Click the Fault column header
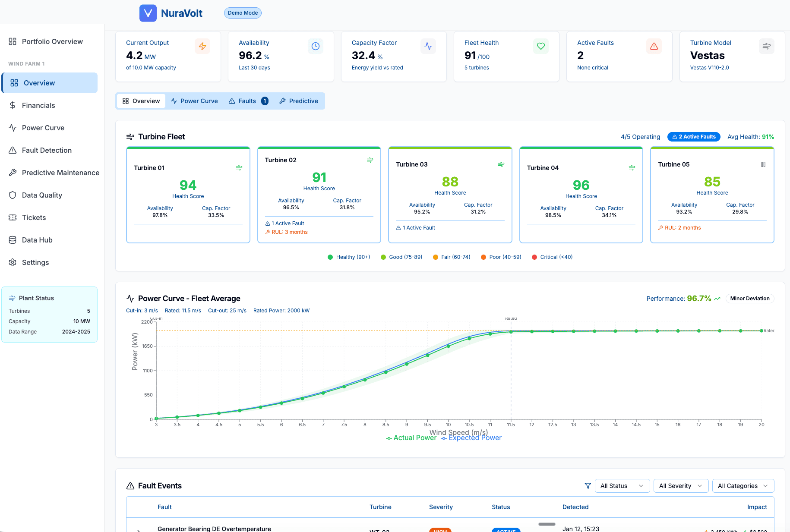790x532 pixels. [x=164, y=507]
